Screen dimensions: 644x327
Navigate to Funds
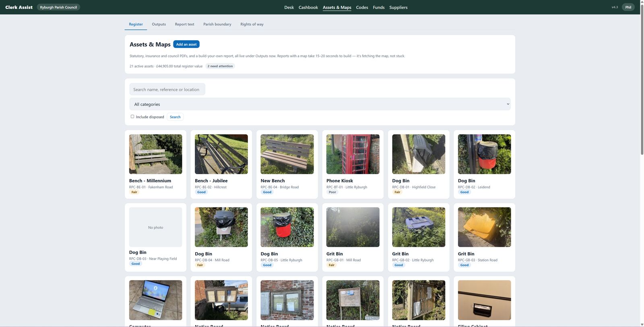point(379,7)
